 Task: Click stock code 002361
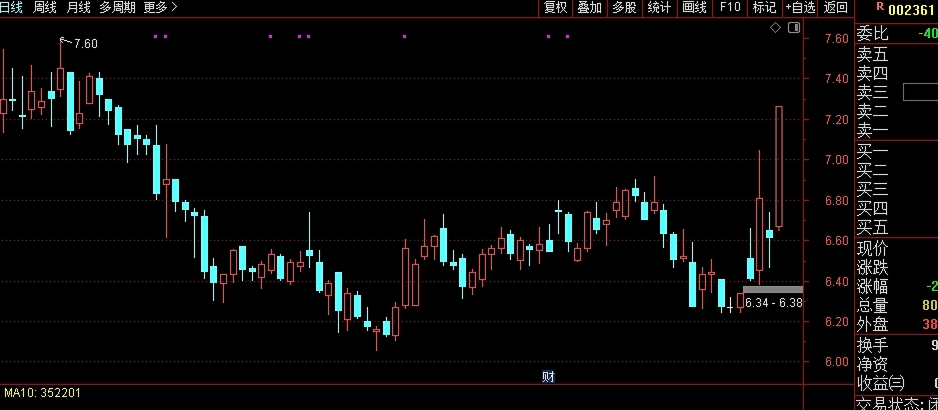click(x=912, y=10)
